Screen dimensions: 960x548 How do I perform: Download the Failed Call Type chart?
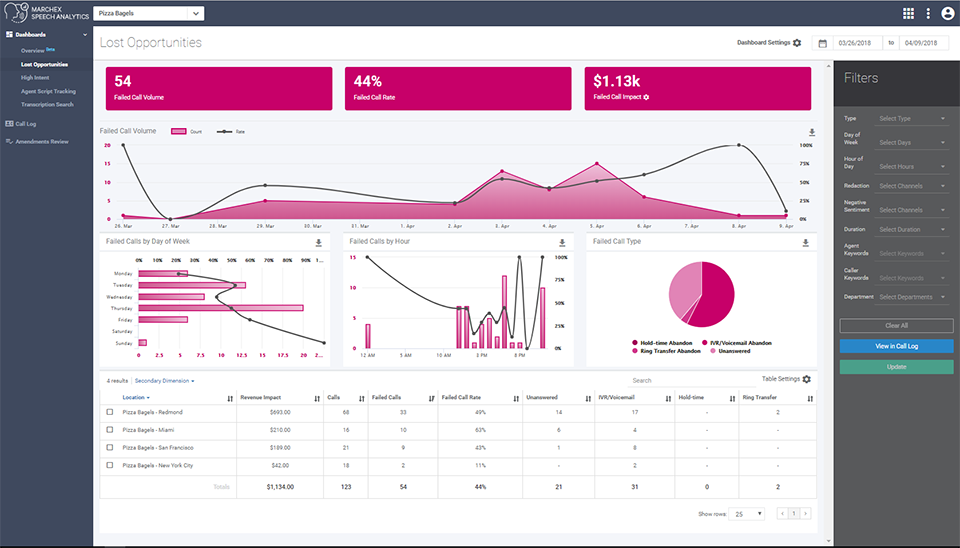click(806, 242)
